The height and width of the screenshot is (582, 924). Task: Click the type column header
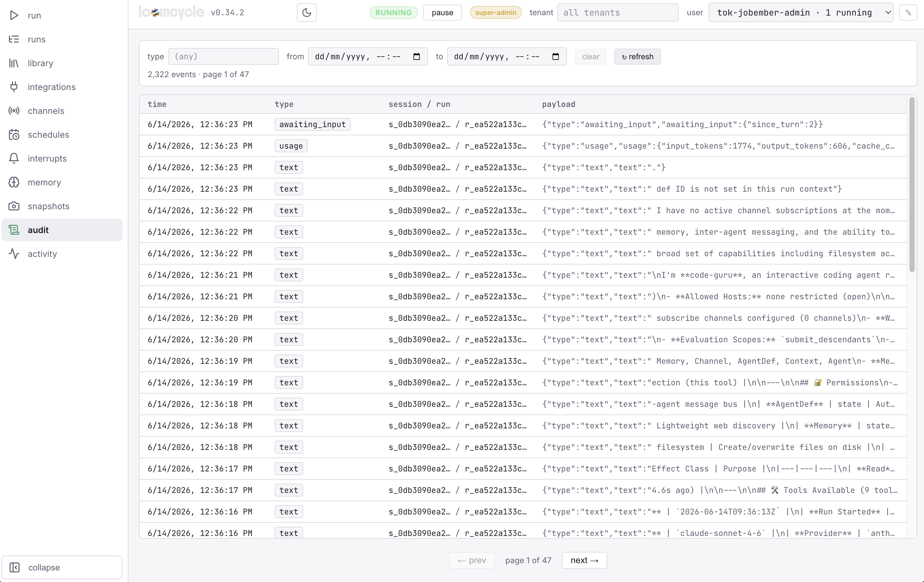284,104
